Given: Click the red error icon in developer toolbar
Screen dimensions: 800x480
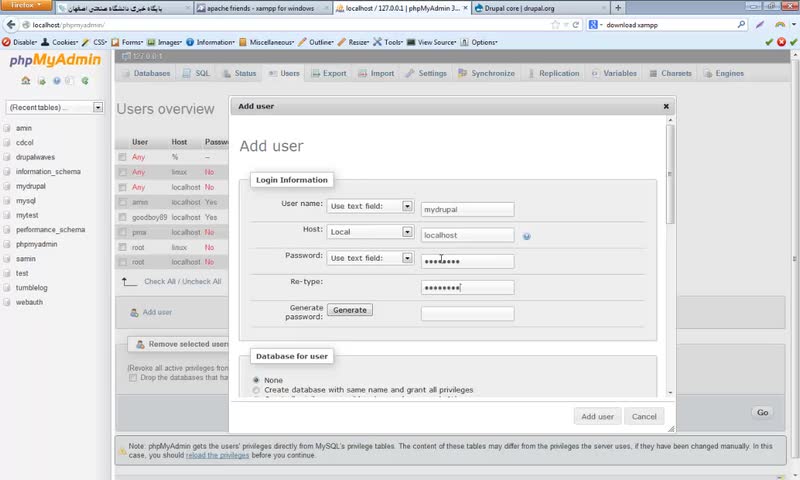Looking at the screenshot, I should point(781,42).
